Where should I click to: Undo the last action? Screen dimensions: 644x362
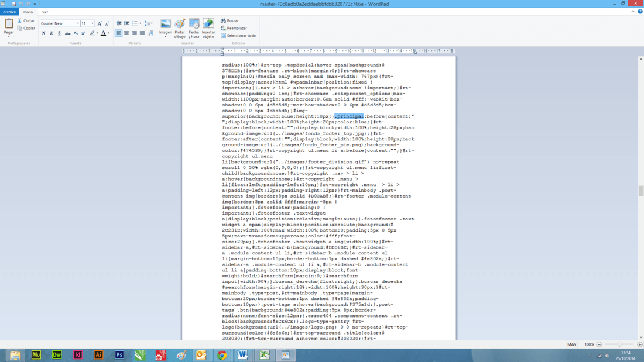(21, 4)
